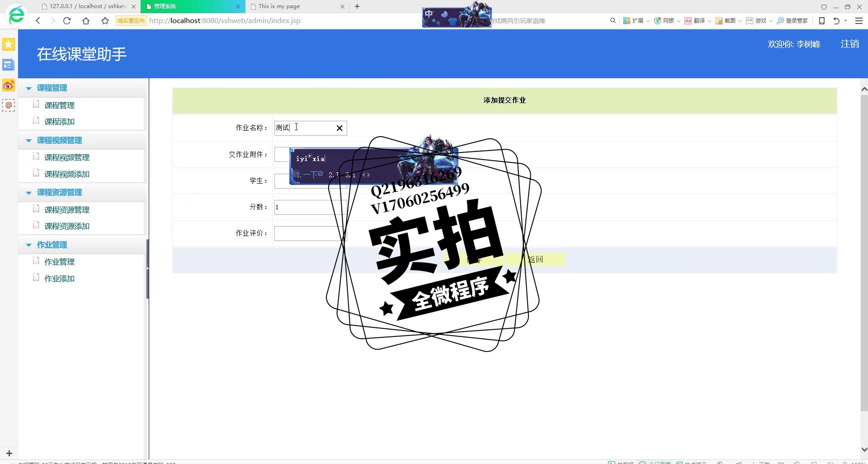Click the sidebar splitter collapse handle
Viewport: 868px width, 464px height.
147,269
